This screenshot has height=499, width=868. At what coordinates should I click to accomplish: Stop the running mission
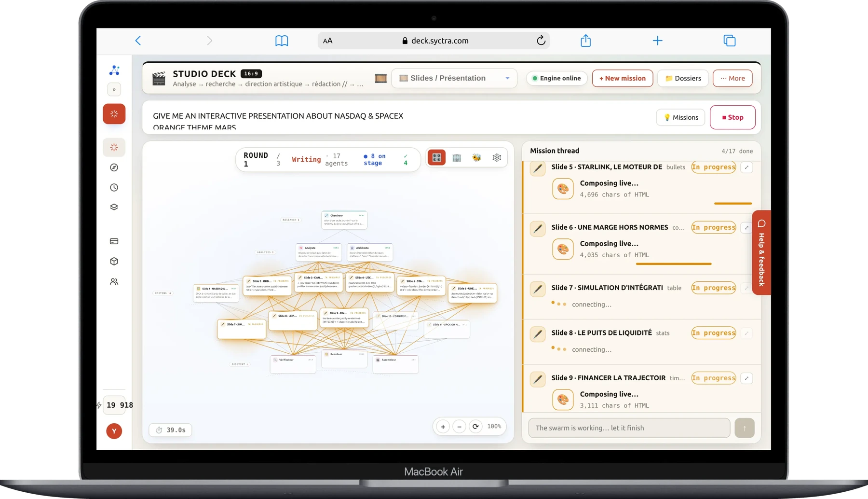click(x=732, y=117)
